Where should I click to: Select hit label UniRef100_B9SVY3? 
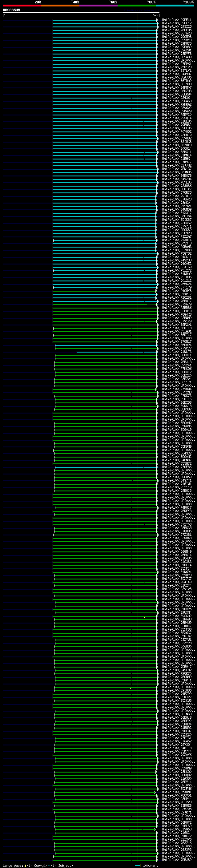click(x=176, y=40)
